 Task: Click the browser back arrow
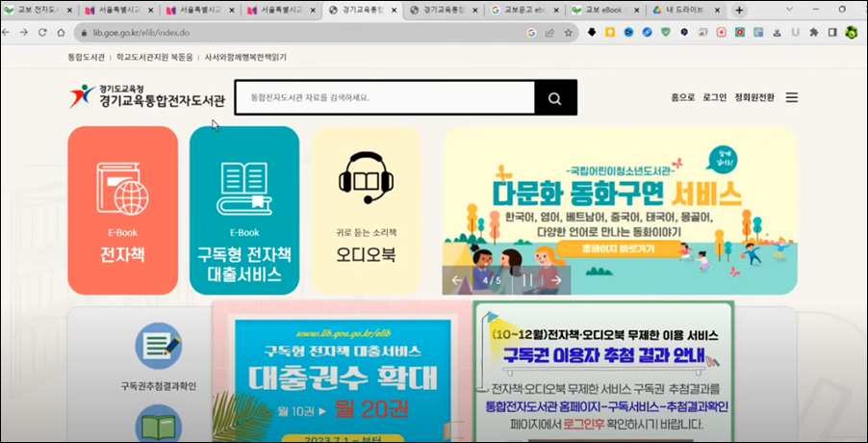6,33
